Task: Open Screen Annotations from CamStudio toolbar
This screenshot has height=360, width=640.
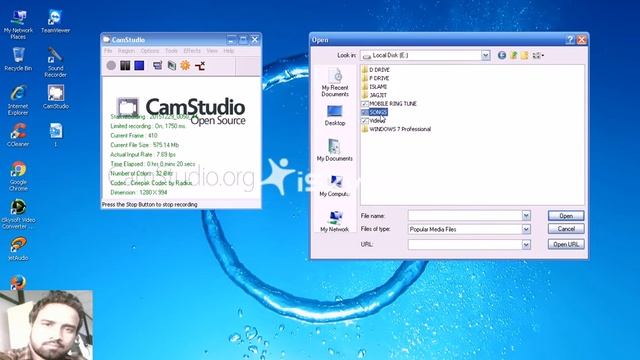Action: 171,65
